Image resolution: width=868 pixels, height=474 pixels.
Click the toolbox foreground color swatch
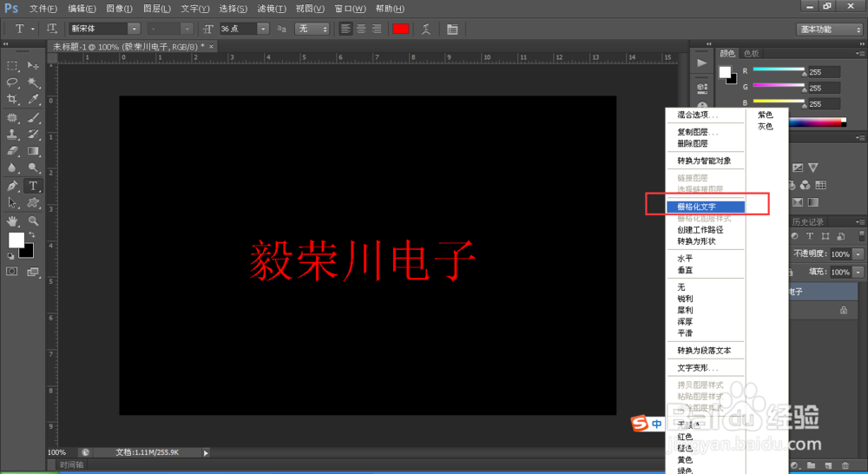16,240
